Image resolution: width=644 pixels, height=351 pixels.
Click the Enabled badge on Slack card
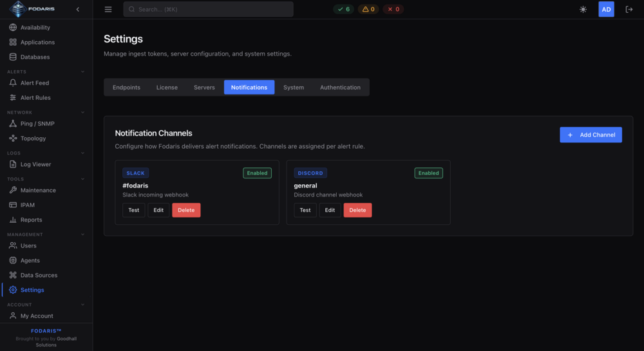point(257,173)
